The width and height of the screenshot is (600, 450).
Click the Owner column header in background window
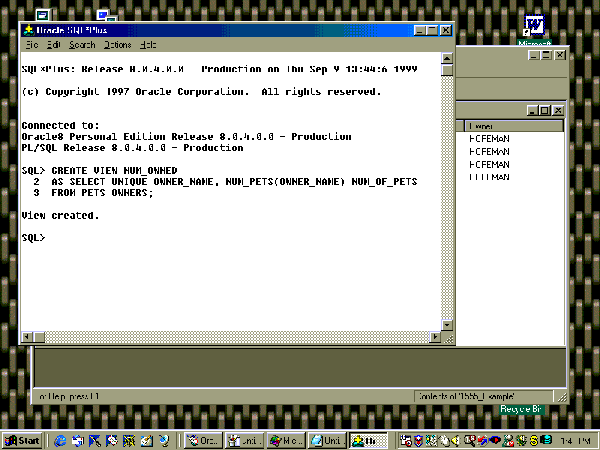pyautogui.click(x=514, y=126)
